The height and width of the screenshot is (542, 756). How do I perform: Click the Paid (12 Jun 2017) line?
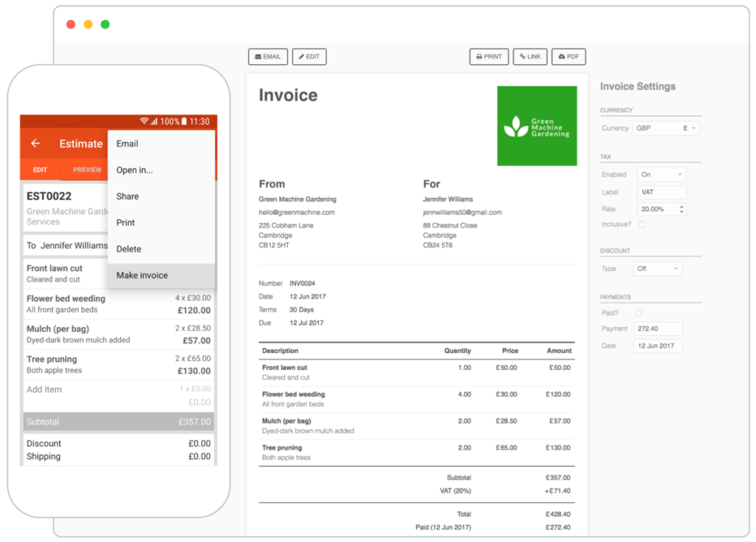click(x=492, y=527)
